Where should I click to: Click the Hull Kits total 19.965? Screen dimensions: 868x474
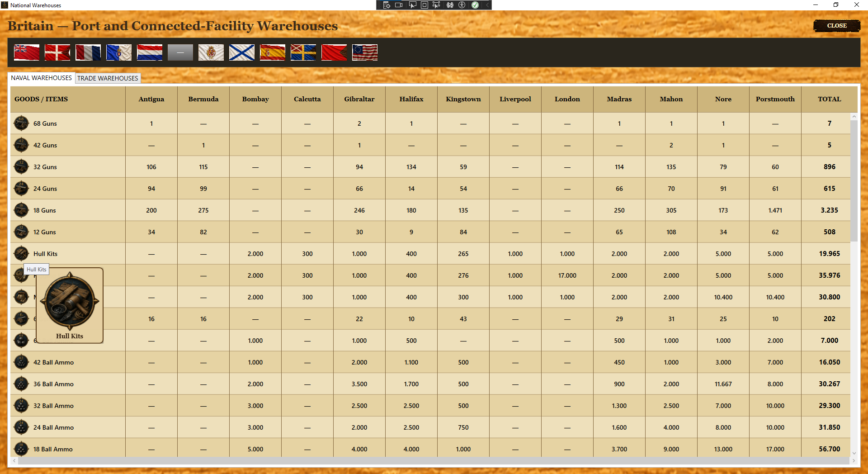830,254
